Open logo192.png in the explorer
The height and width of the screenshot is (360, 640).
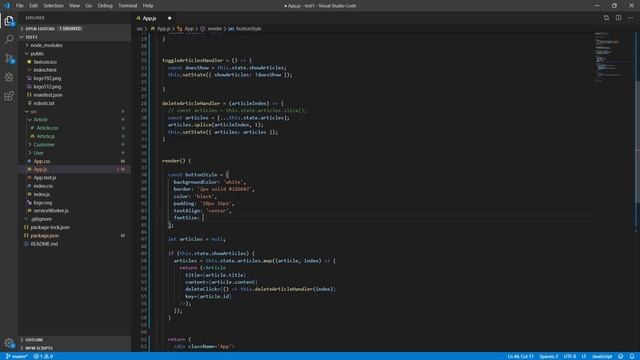tap(74, 78)
